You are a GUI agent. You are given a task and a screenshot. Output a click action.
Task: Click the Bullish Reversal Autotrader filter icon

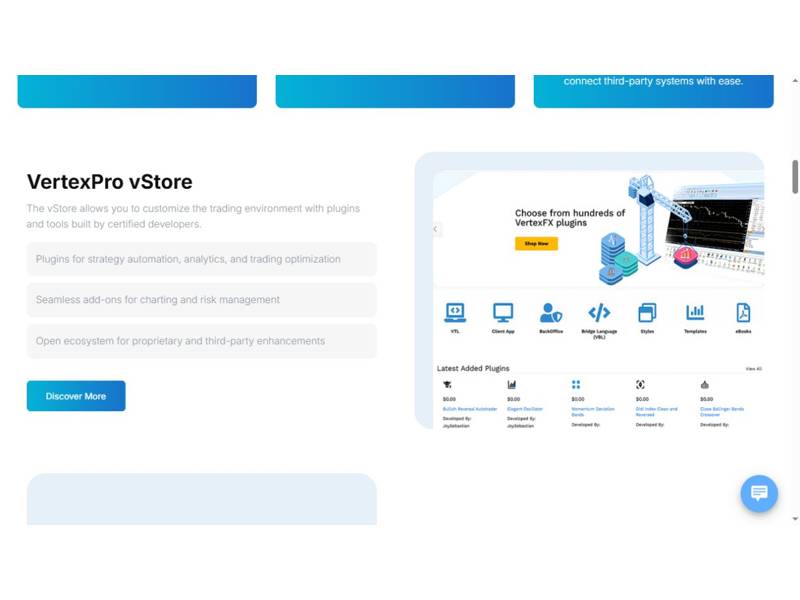pyautogui.click(x=447, y=385)
